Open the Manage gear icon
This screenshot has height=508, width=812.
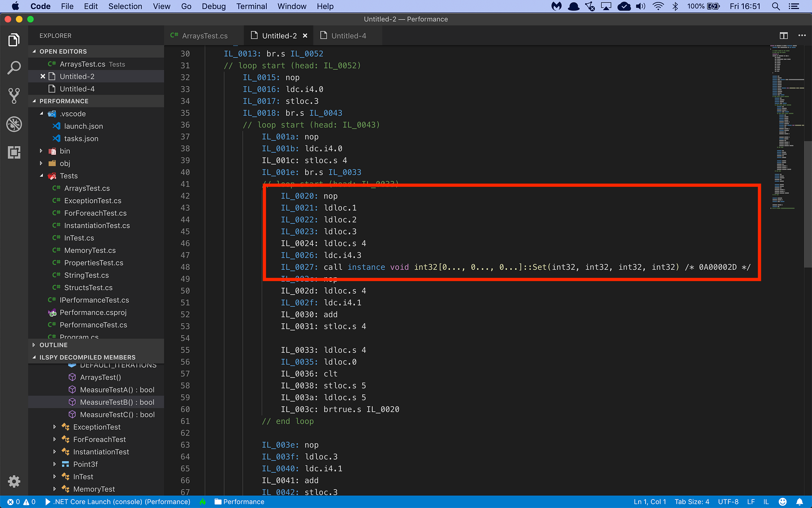(x=14, y=482)
